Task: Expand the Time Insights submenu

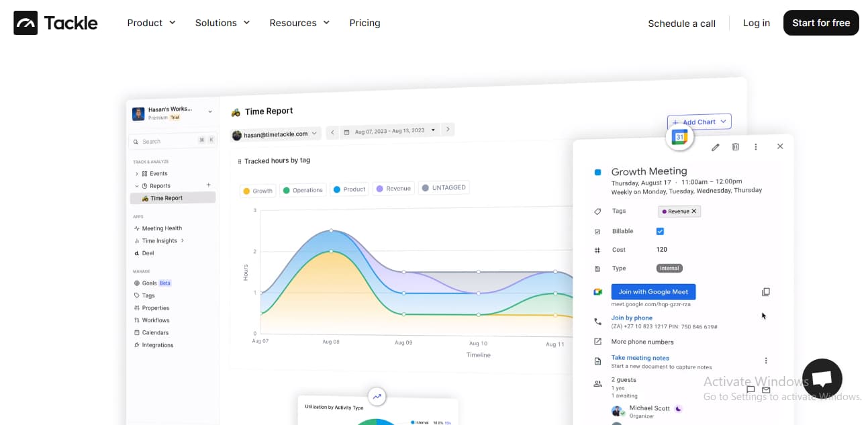Action: (183, 240)
